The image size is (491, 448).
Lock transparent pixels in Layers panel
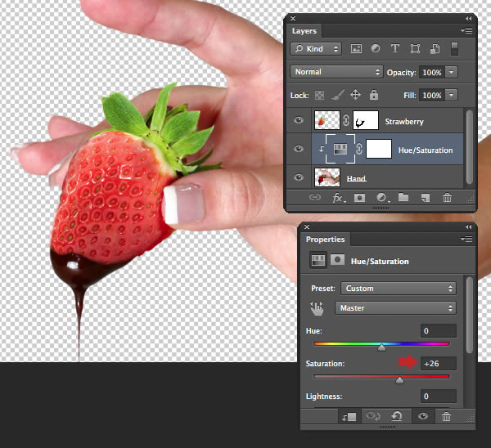(x=319, y=95)
